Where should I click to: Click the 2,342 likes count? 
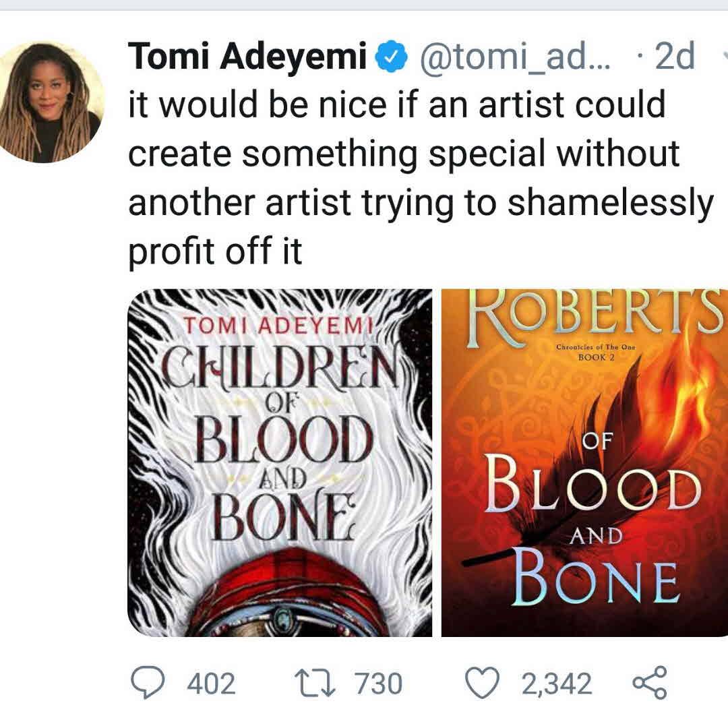557,684
